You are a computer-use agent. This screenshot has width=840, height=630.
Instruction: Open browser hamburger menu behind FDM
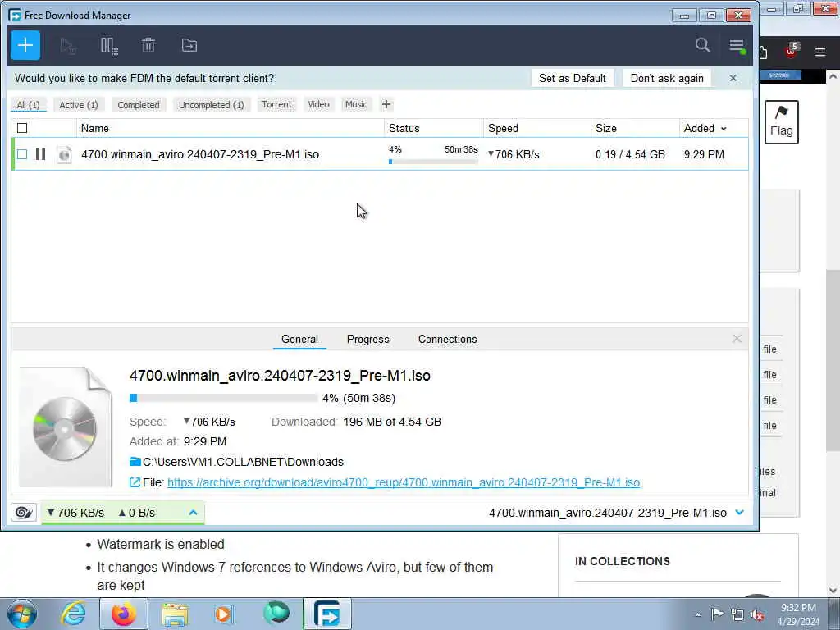(x=820, y=52)
